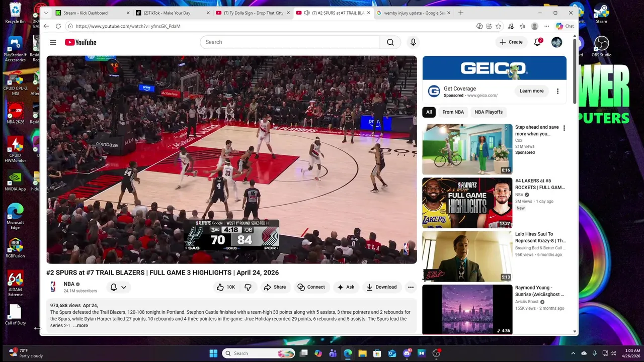The image size is (644, 362).
Task: Open the weather widget showing 70°F
Action: 26,353
